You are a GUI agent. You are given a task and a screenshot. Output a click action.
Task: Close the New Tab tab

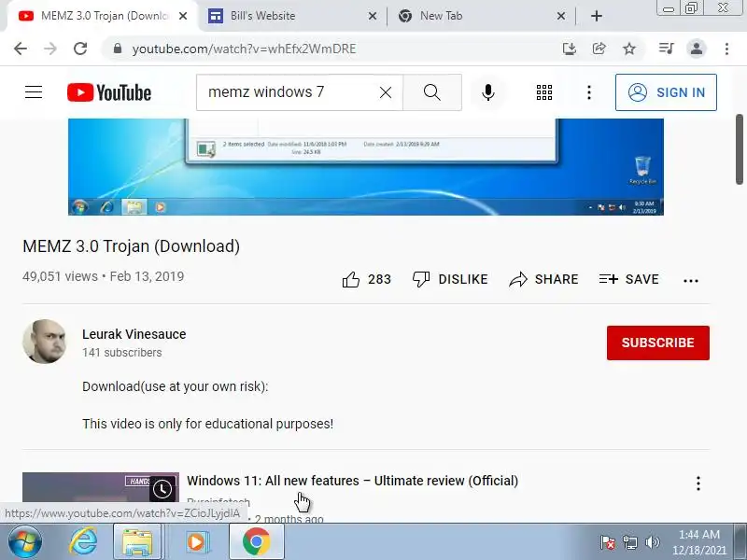pyautogui.click(x=561, y=16)
